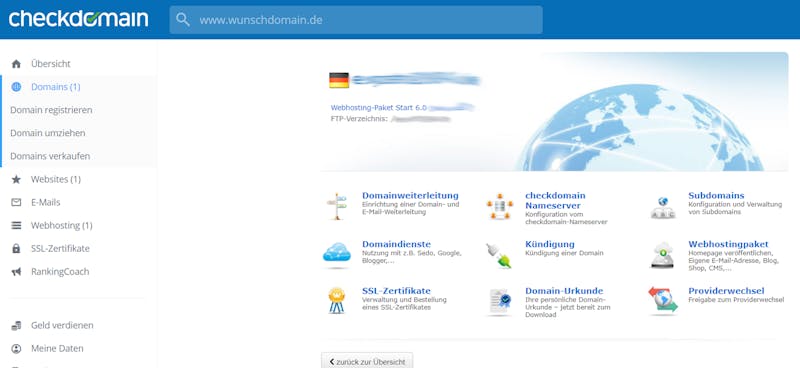Click the wunschdomain search field
The image size is (800, 368).
point(356,20)
